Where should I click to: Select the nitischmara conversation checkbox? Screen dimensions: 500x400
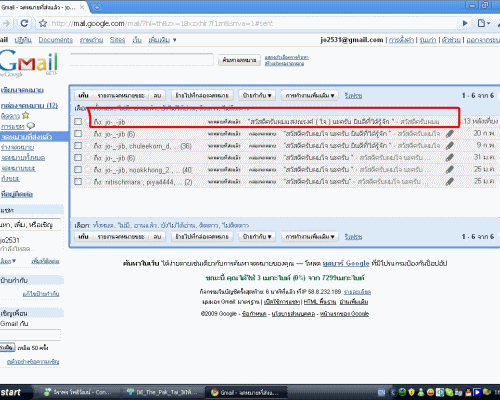[78, 182]
